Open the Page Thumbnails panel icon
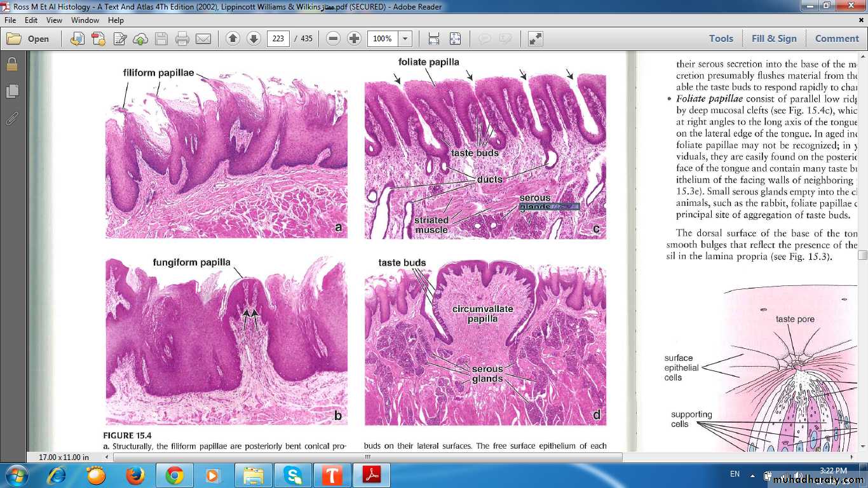This screenshot has height=488, width=868. [11, 91]
